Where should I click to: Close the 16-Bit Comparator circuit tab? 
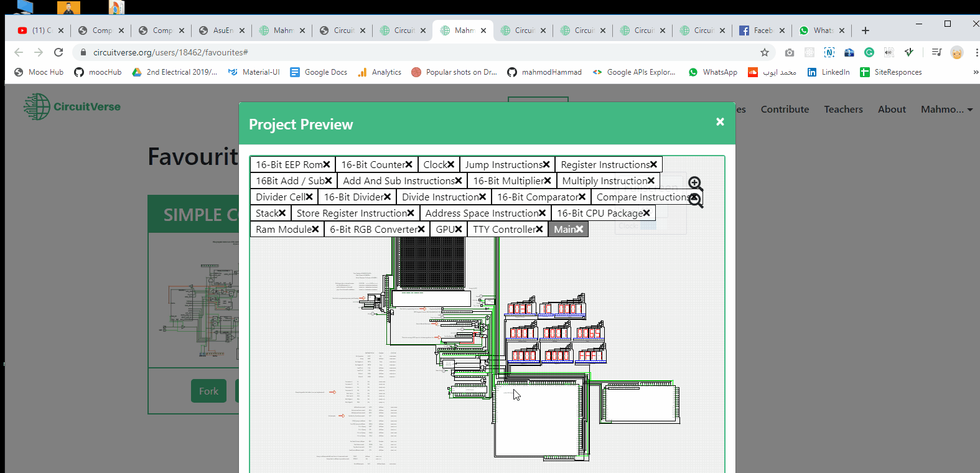point(582,197)
